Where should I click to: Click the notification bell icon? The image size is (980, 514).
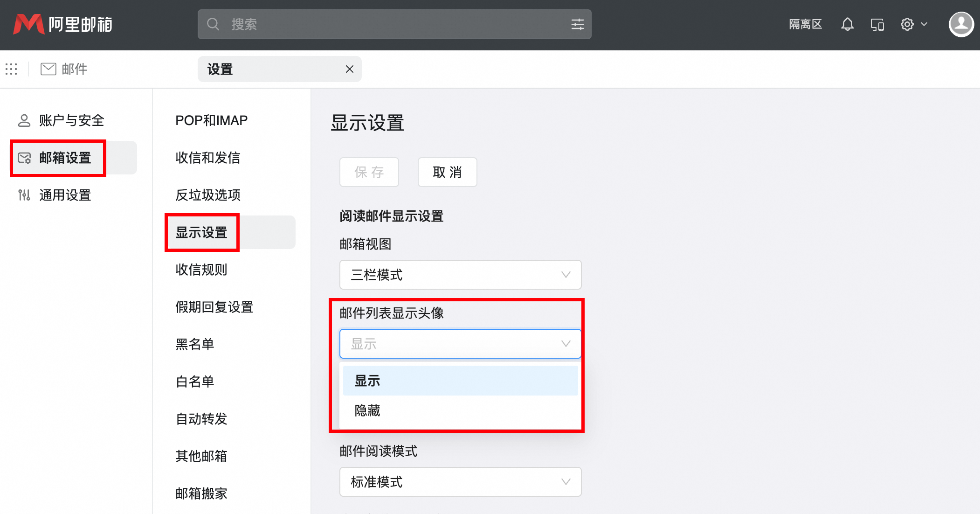click(847, 24)
